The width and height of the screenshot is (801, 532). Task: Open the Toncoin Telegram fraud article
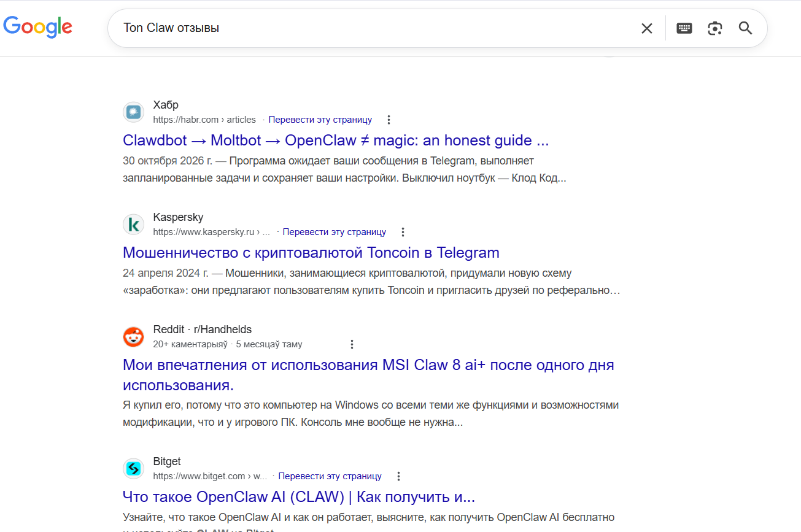pos(311,253)
